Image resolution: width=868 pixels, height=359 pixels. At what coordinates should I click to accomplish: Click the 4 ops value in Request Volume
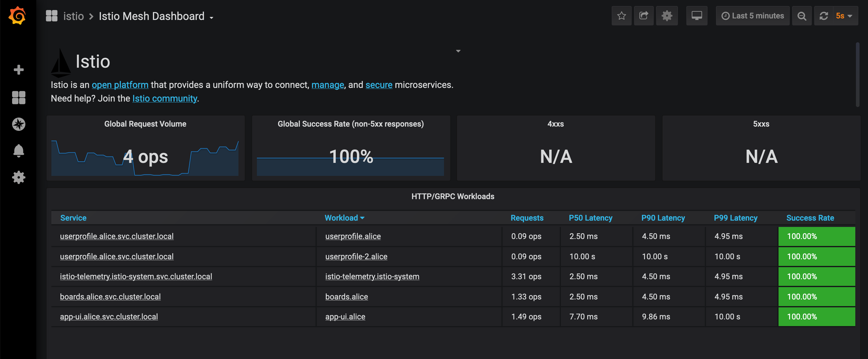[x=145, y=157]
